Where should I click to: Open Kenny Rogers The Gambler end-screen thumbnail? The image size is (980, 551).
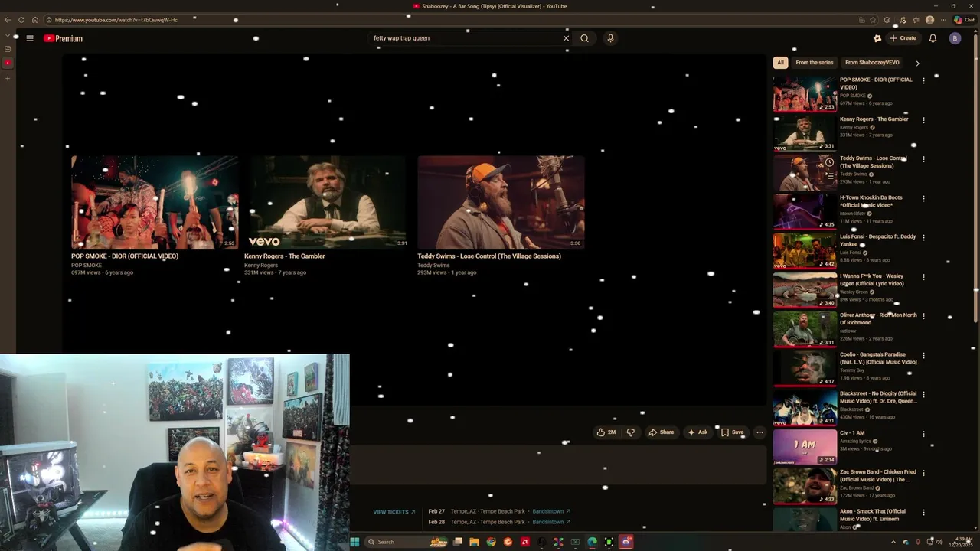point(326,203)
